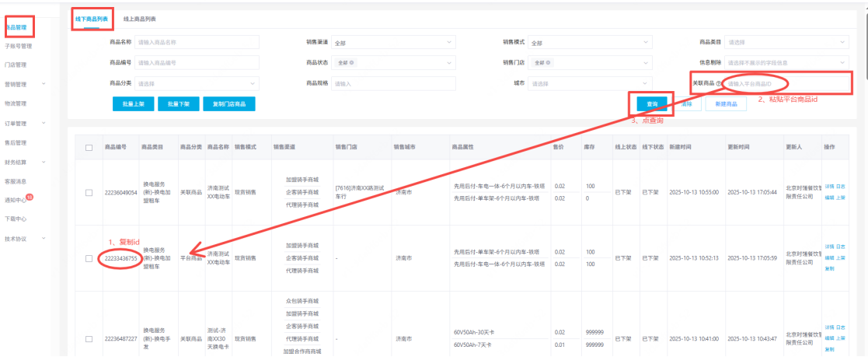Click the help icon beside 关联商品
The height and width of the screenshot is (357, 868).
pyautogui.click(x=720, y=83)
